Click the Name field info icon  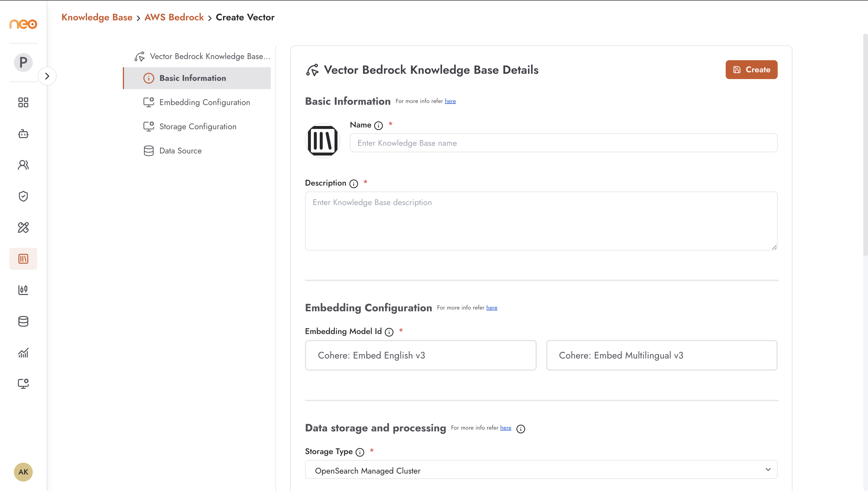point(378,125)
